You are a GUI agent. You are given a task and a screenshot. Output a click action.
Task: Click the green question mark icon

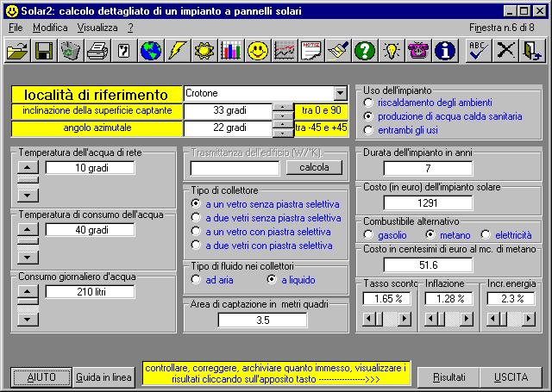click(364, 51)
